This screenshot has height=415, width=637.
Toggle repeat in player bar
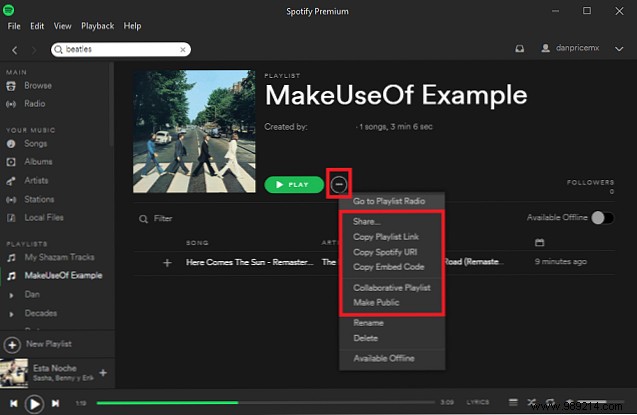[x=550, y=402]
